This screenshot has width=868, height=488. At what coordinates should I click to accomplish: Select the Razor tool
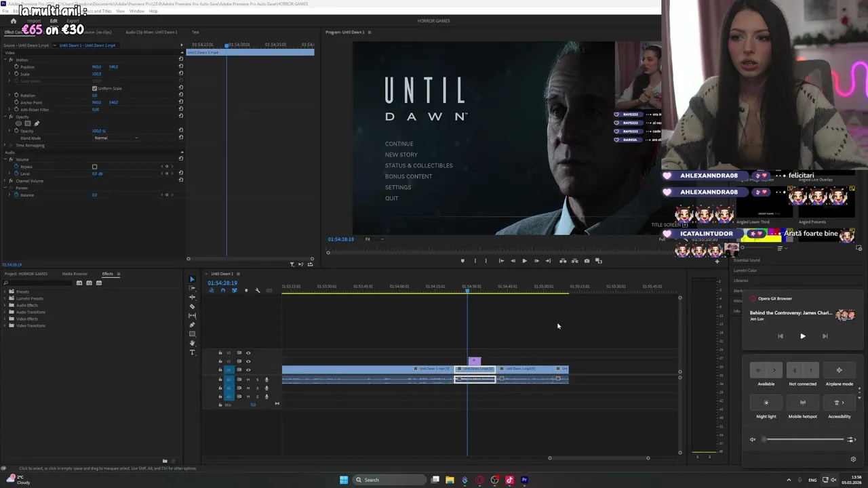coord(192,306)
